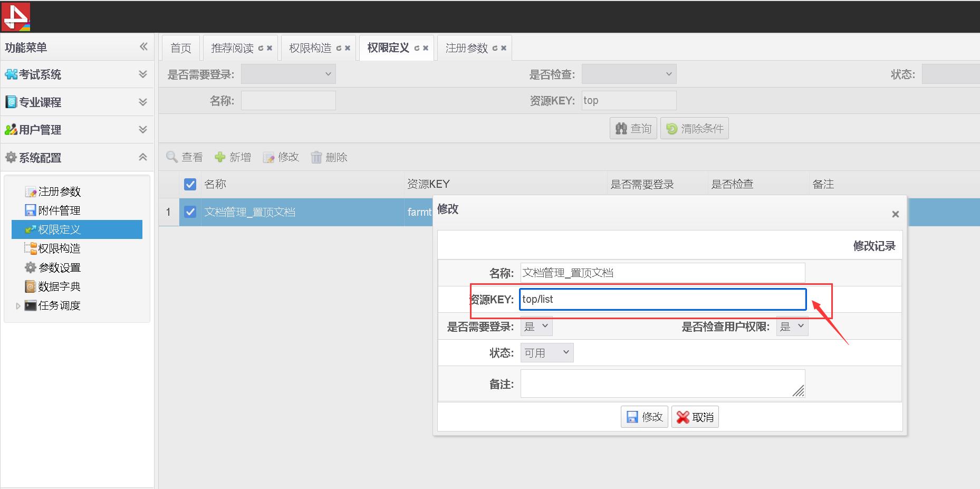Click the 新增 toolbar button
This screenshot has width=980, height=489.
click(233, 157)
